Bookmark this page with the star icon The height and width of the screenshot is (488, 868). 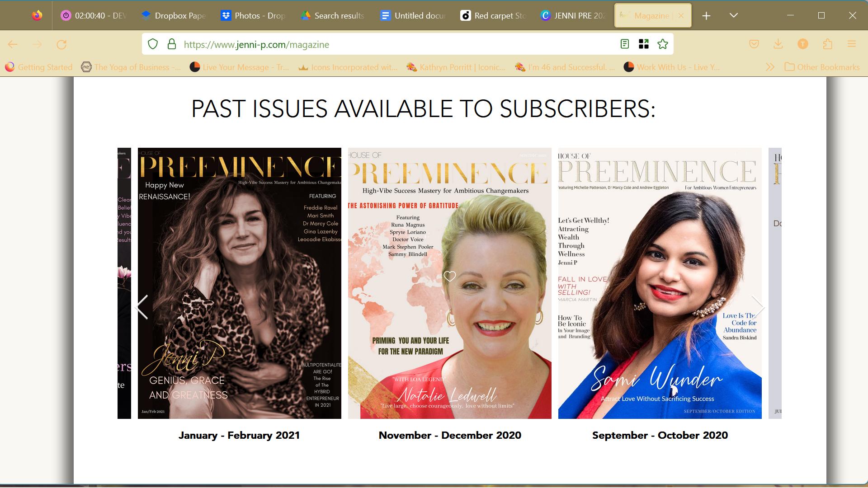point(662,44)
